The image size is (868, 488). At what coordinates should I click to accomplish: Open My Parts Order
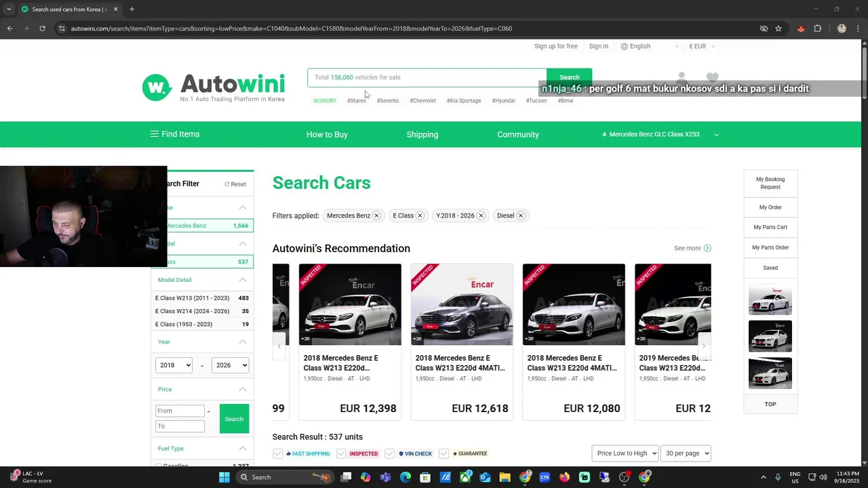tap(770, 247)
